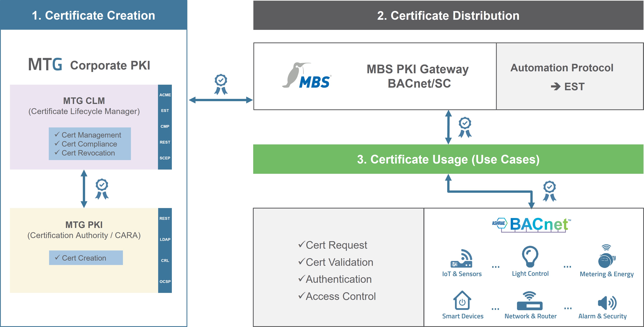Click (Certificate Lifecycle Manager) subtitle
The image size is (644, 327).
click(x=84, y=111)
